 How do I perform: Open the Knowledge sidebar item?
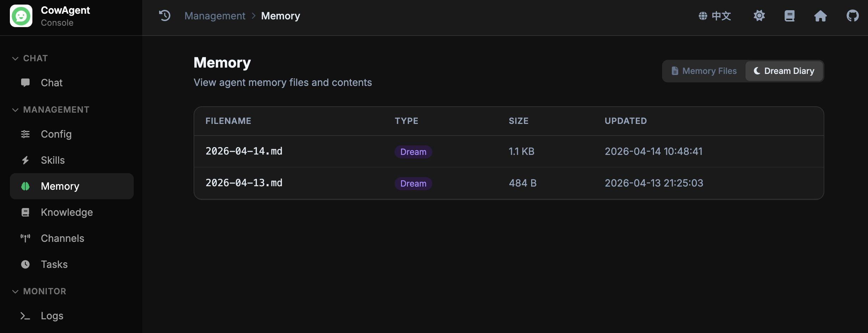pos(67,212)
